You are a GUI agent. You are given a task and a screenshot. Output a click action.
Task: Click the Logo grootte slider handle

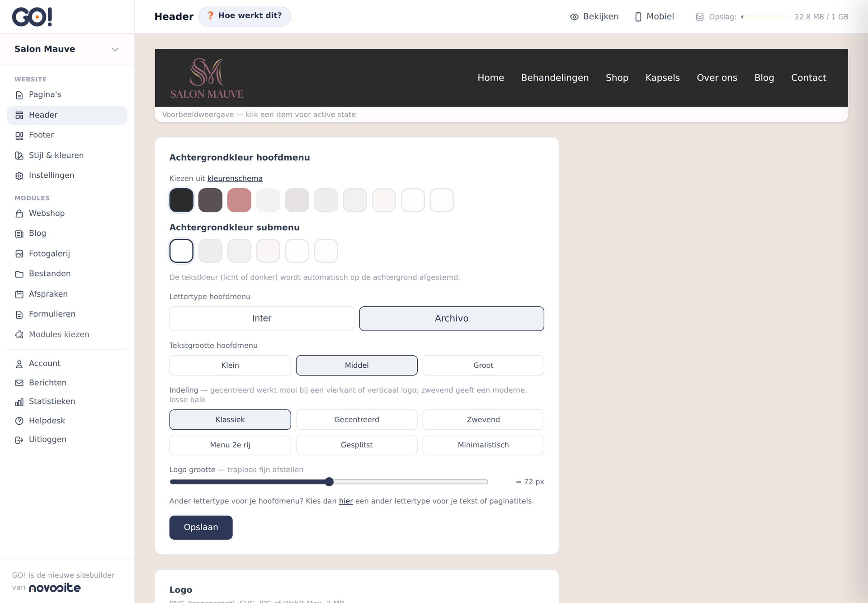[x=330, y=482]
